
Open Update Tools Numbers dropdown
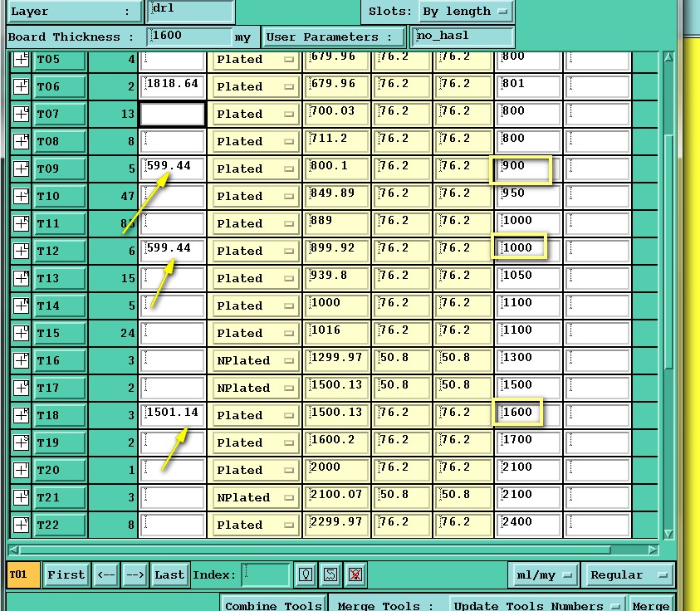click(536, 605)
